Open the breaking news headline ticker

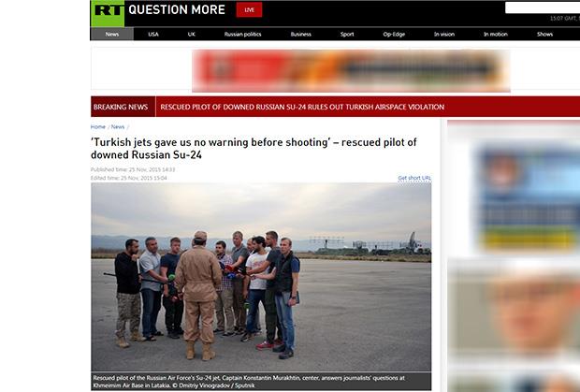click(302, 107)
